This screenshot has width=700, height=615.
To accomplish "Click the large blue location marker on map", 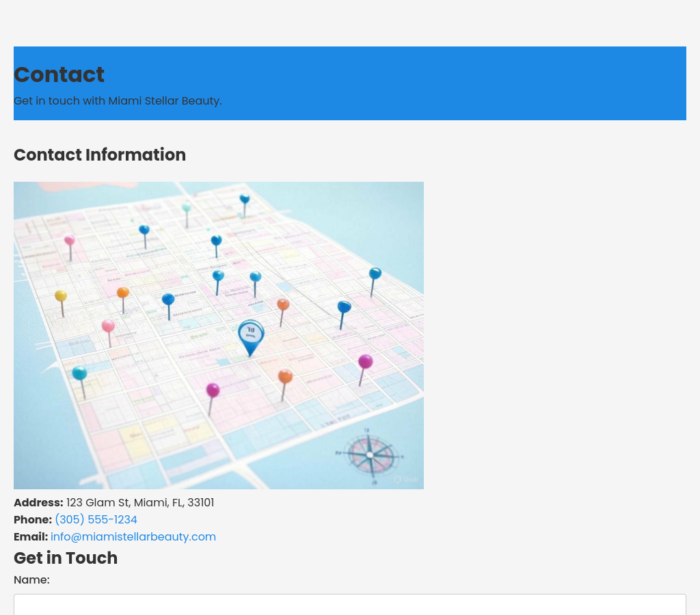I will coord(251,336).
